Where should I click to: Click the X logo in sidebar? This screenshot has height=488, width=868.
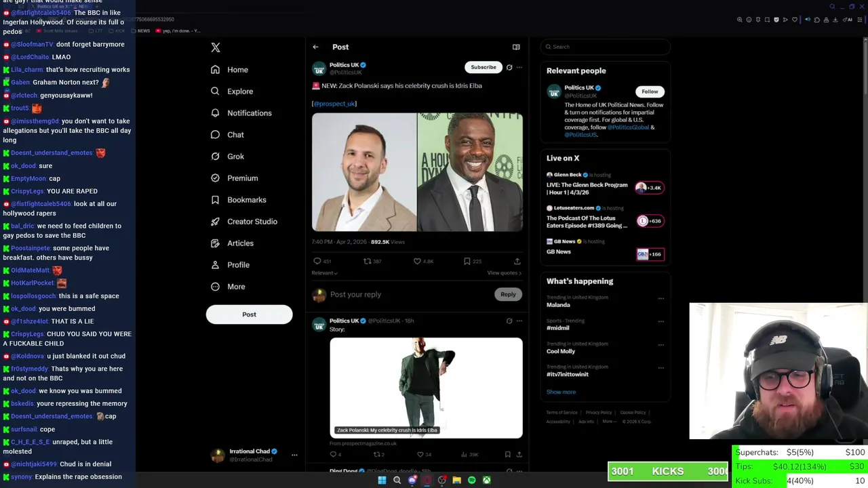coord(216,47)
